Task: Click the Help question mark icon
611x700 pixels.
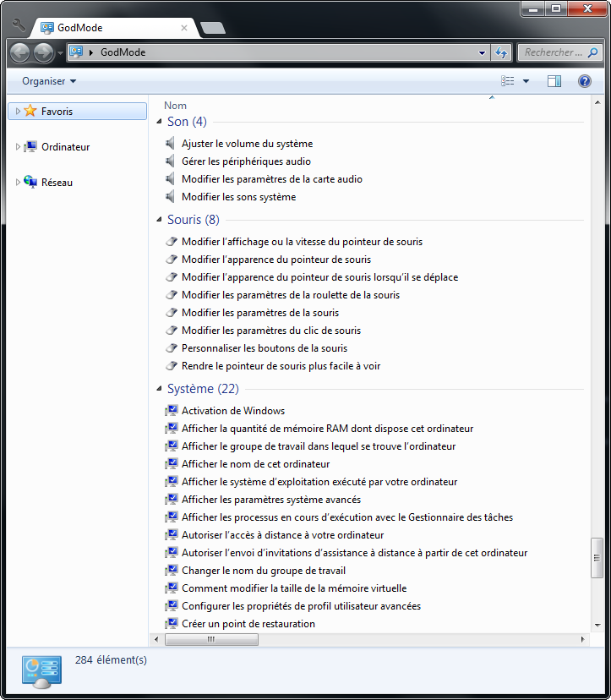Action: [584, 81]
